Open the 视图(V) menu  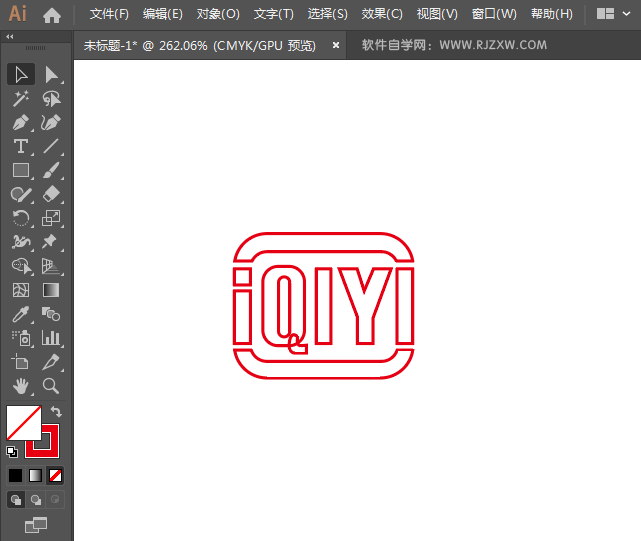pos(437,14)
